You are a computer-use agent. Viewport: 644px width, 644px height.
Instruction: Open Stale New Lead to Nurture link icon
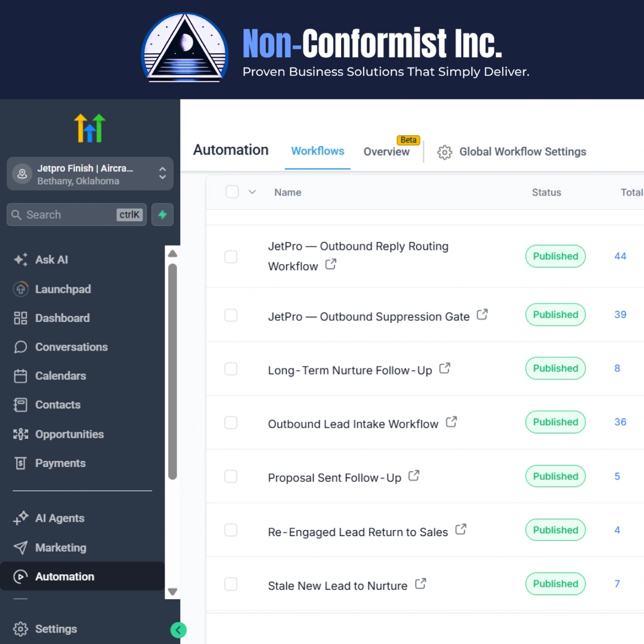click(420, 584)
